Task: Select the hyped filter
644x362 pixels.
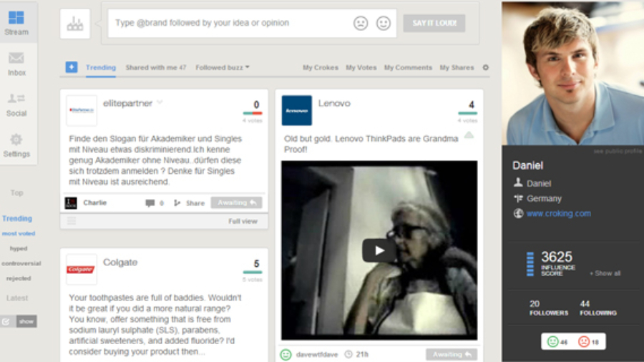Action: point(19,248)
